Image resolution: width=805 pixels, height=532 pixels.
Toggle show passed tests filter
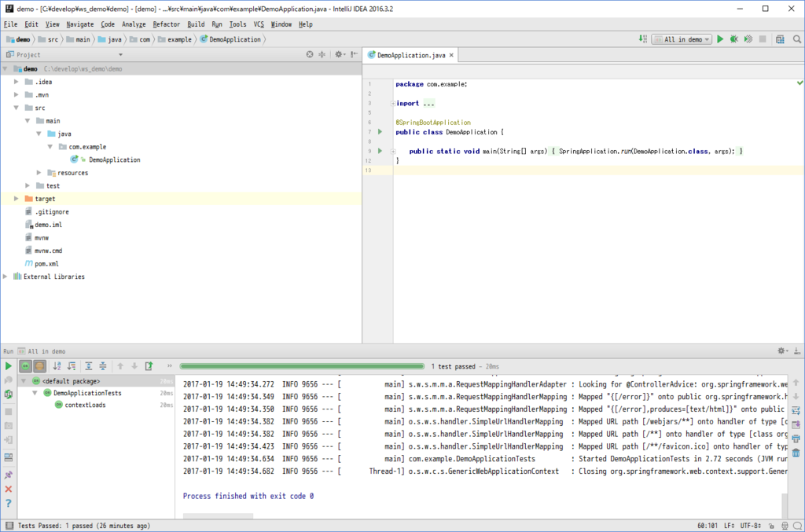point(25,366)
